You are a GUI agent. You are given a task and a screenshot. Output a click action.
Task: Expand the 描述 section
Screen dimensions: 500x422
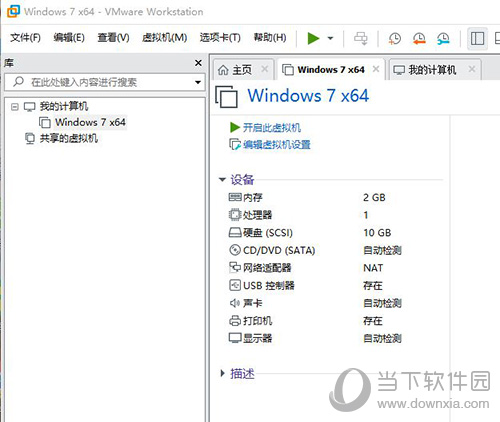tap(222, 373)
